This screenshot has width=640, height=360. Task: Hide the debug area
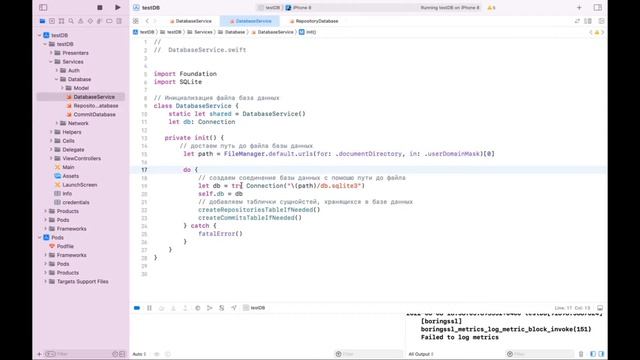click(x=600, y=308)
